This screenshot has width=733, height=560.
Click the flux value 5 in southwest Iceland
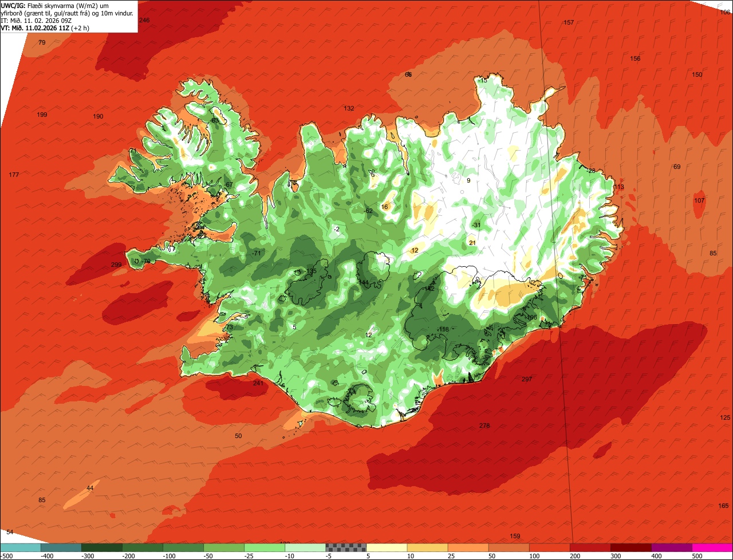click(294, 327)
